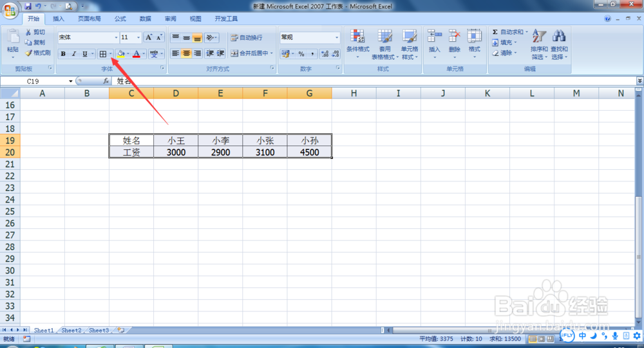Viewport: 644px width, 348px height.
Task: Open Format as Table (套用表格格式) menu
Action: pos(385,44)
